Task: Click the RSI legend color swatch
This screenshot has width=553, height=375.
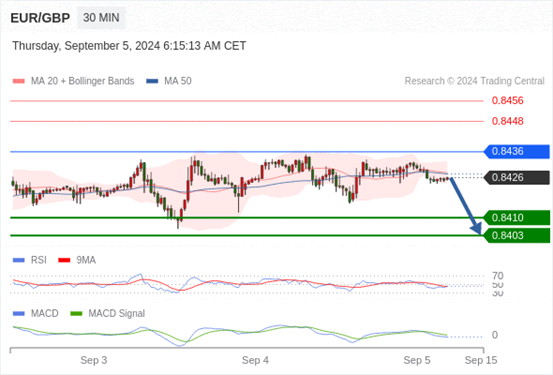Action: tap(19, 260)
